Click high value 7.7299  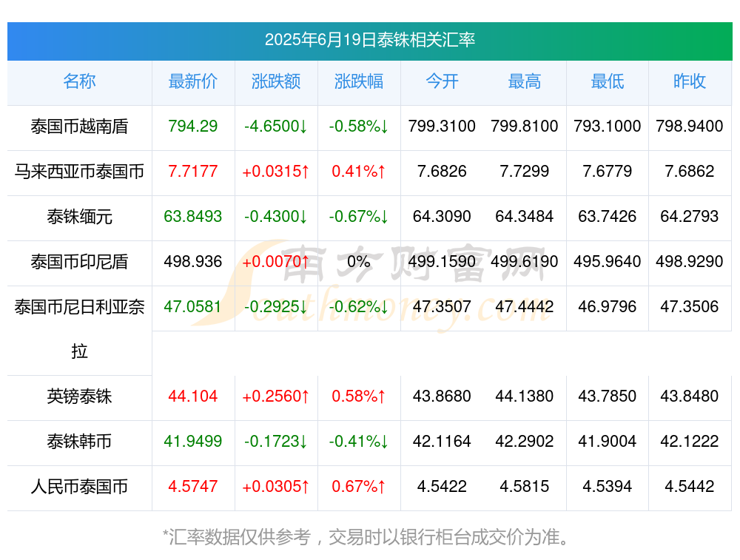(525, 172)
